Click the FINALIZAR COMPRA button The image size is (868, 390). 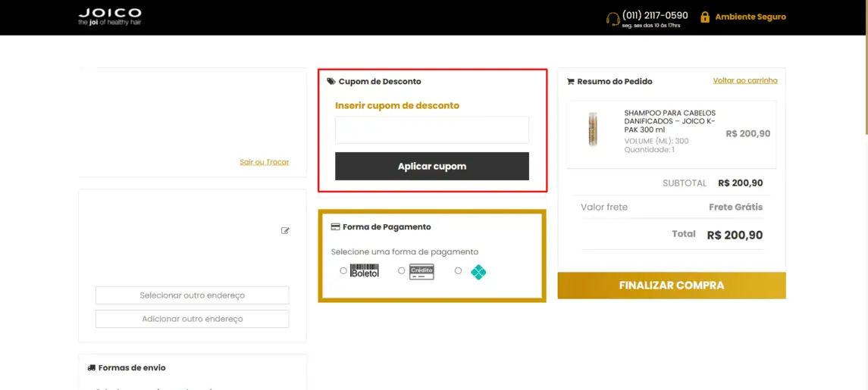click(672, 285)
